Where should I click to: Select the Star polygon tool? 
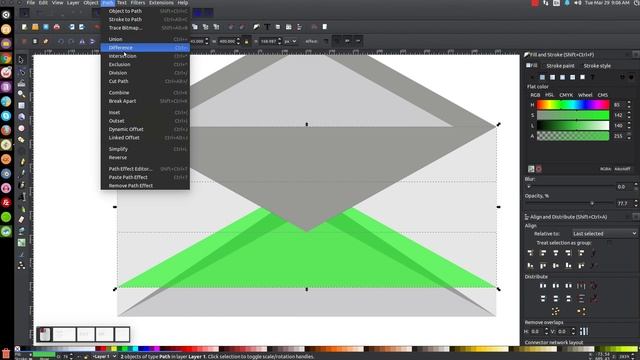point(21,140)
